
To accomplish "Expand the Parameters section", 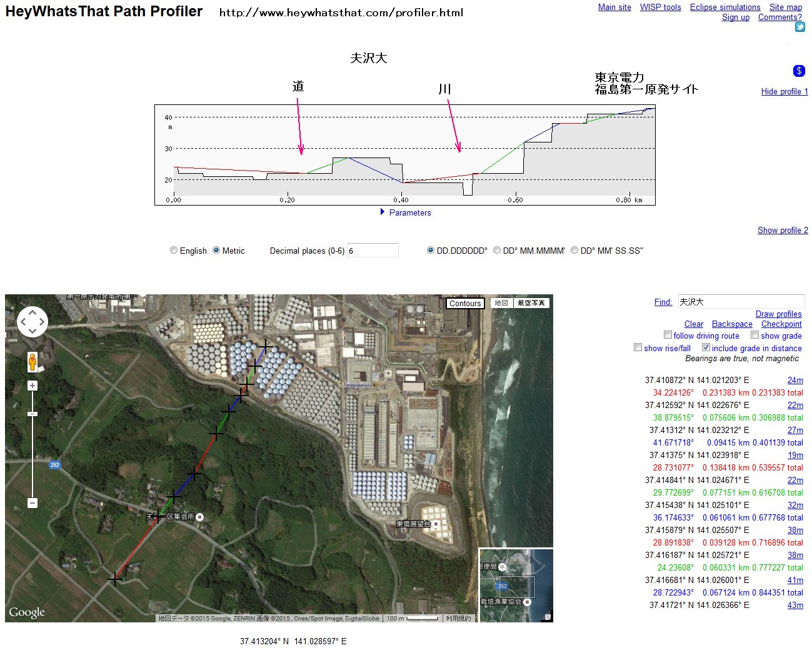I will [406, 212].
